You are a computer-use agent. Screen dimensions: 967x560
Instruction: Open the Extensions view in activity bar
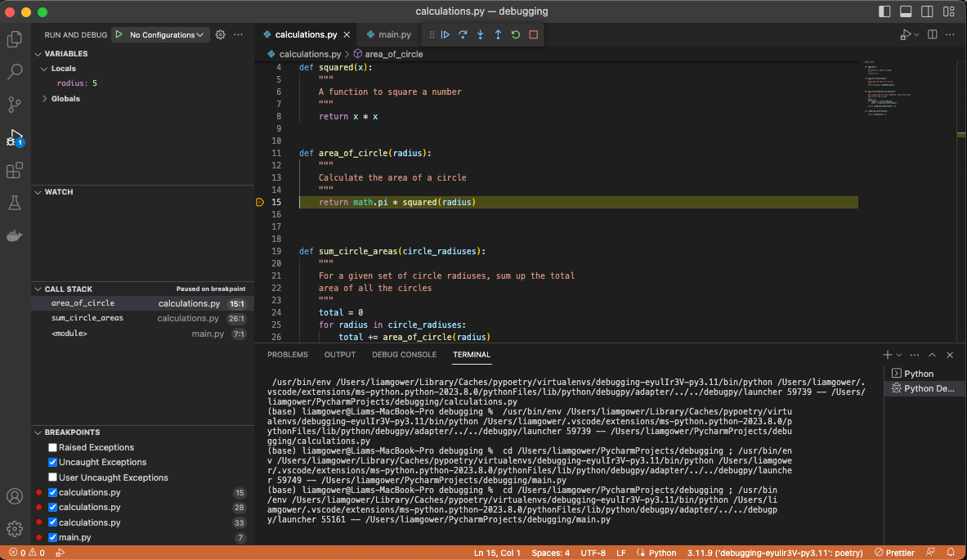[x=15, y=170]
